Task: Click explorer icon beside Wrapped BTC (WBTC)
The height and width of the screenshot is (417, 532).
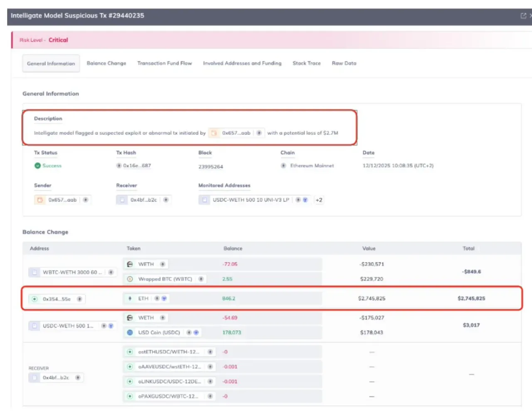Action: 201,279
